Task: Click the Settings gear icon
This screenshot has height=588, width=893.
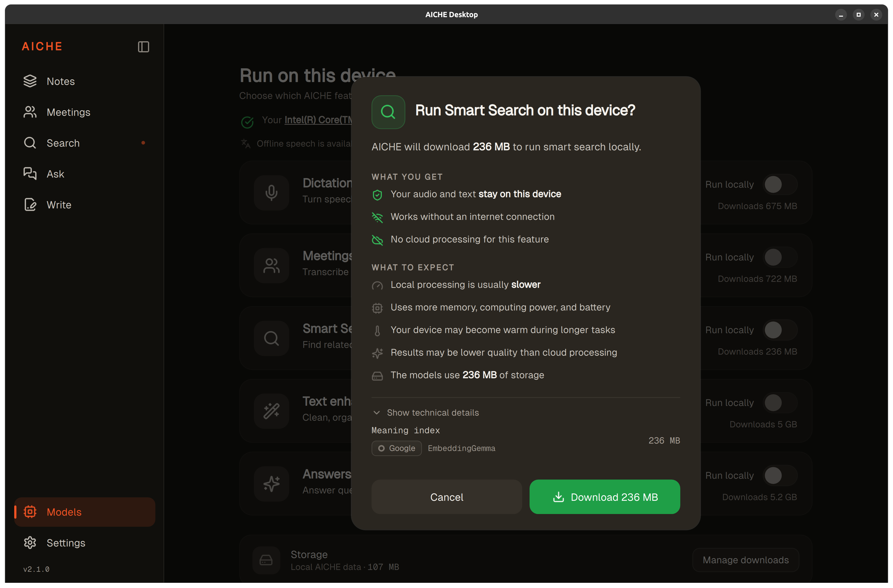Action: [30, 543]
